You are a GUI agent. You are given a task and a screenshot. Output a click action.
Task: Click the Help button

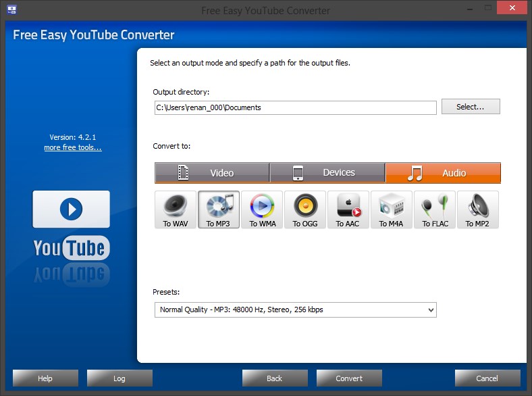pos(45,378)
